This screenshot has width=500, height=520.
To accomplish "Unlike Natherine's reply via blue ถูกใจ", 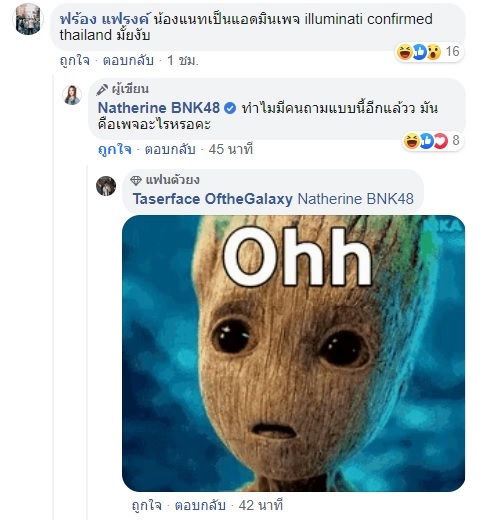I will pos(115,149).
